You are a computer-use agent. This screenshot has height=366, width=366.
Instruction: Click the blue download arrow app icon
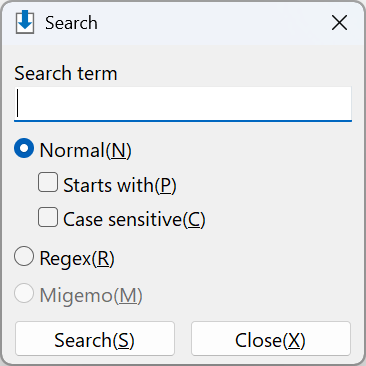tap(25, 22)
